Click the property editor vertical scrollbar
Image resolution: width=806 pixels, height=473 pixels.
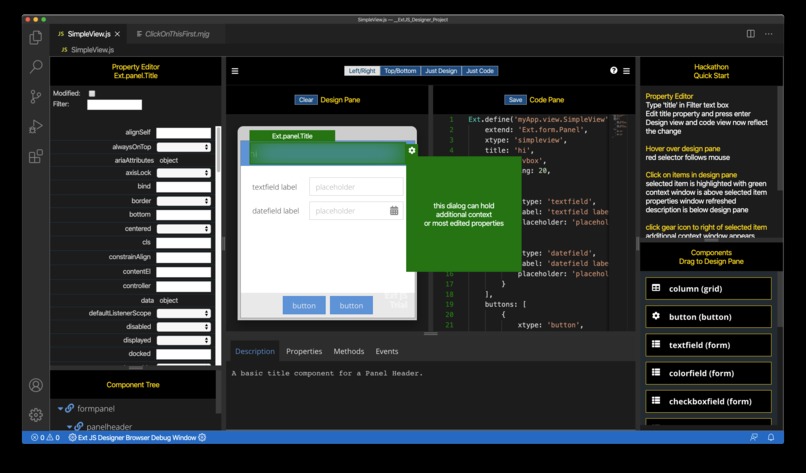(218, 149)
